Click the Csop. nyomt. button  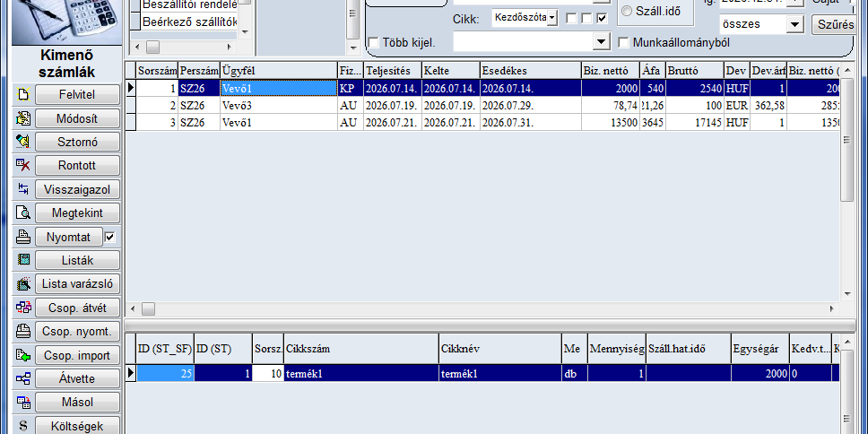pyautogui.click(x=77, y=332)
